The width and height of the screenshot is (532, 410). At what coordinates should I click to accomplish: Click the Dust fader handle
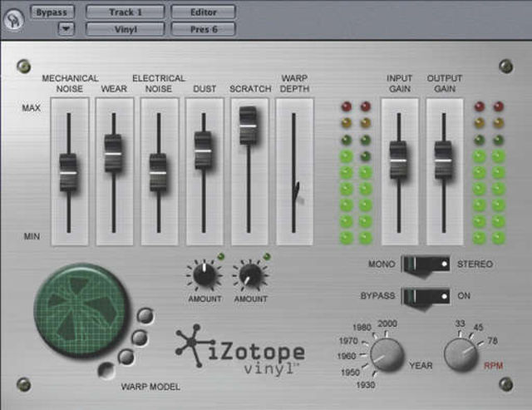203,151
